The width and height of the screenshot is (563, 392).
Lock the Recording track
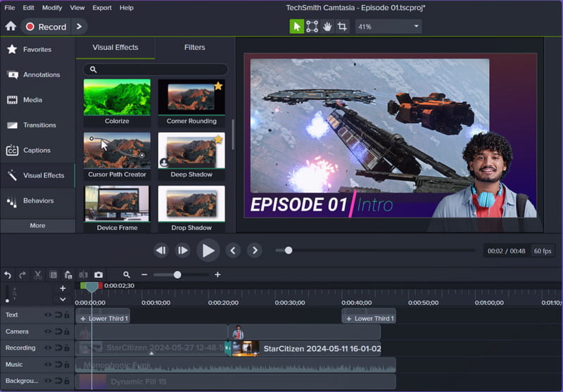pyautogui.click(x=67, y=348)
